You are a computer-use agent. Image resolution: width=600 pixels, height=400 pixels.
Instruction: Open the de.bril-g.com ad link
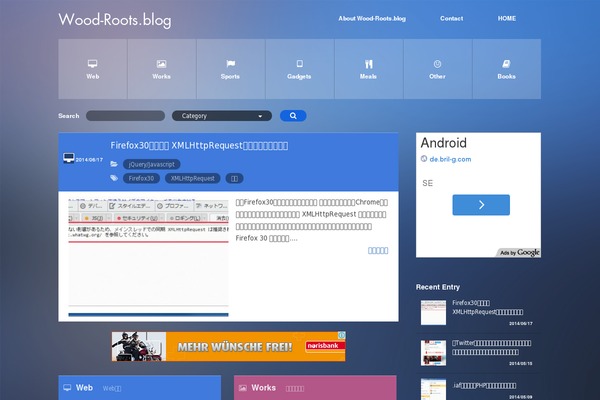(x=450, y=159)
